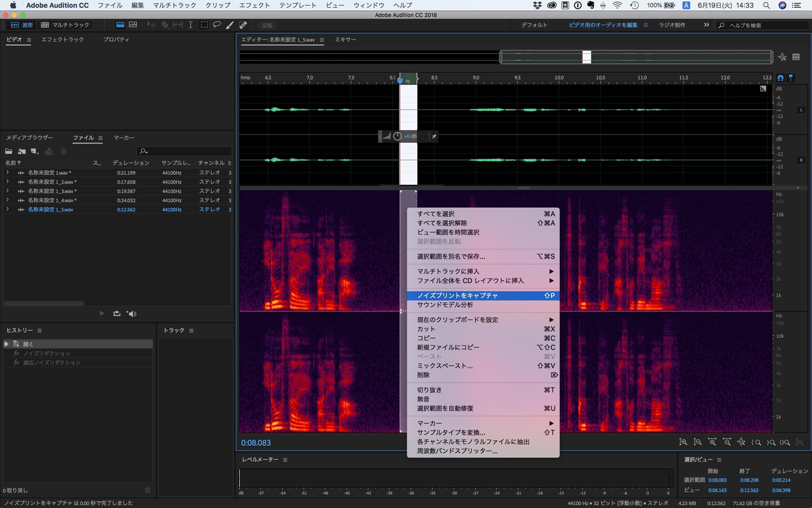Viewport: 812px width, 508px height.
Task: Switch to the ミキサー tab
Action: 346,39
